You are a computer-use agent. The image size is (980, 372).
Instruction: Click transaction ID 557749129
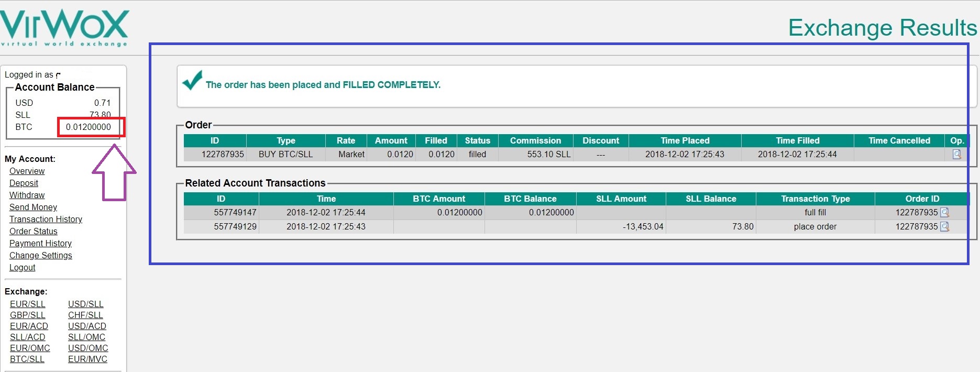click(235, 226)
